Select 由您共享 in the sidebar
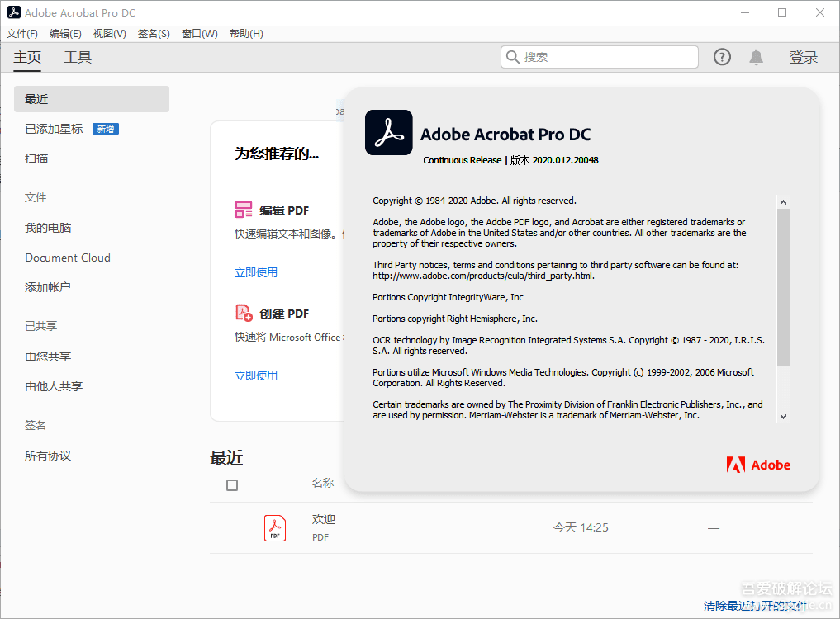The width and height of the screenshot is (840, 619). point(48,357)
